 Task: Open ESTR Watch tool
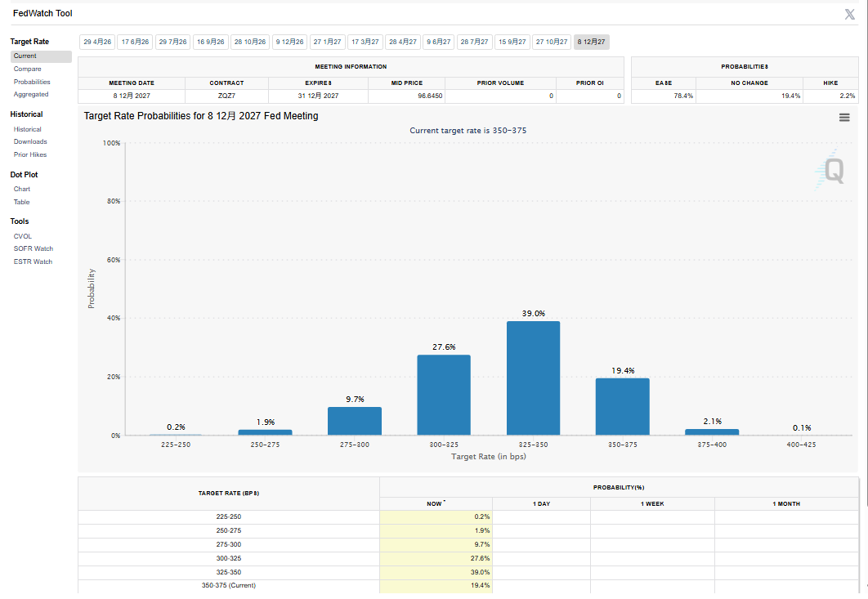click(33, 262)
